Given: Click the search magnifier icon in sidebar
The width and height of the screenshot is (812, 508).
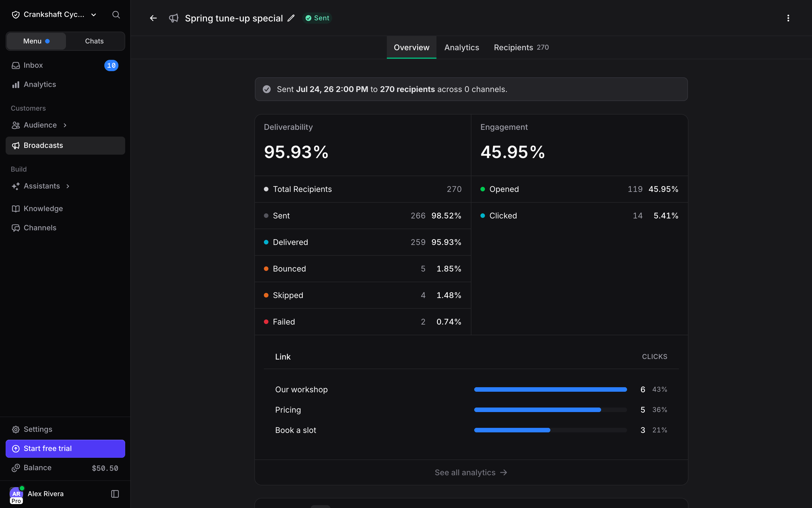Looking at the screenshot, I should click(x=116, y=14).
